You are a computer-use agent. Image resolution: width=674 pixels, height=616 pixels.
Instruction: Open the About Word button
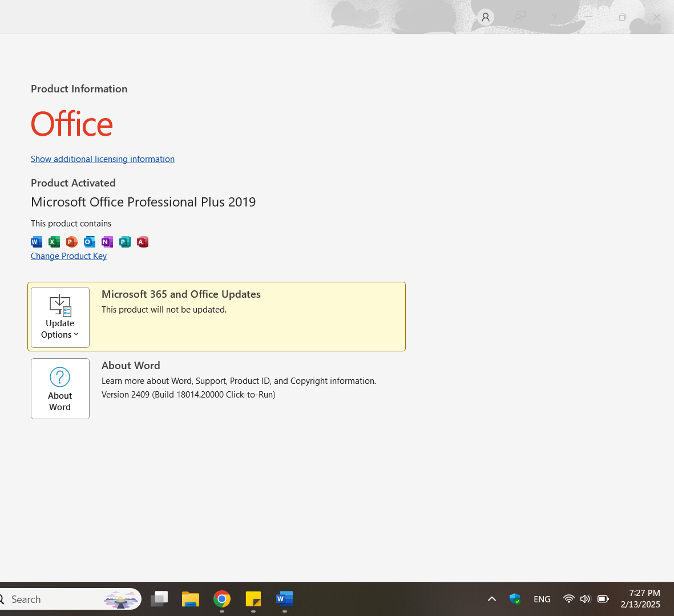(x=60, y=389)
